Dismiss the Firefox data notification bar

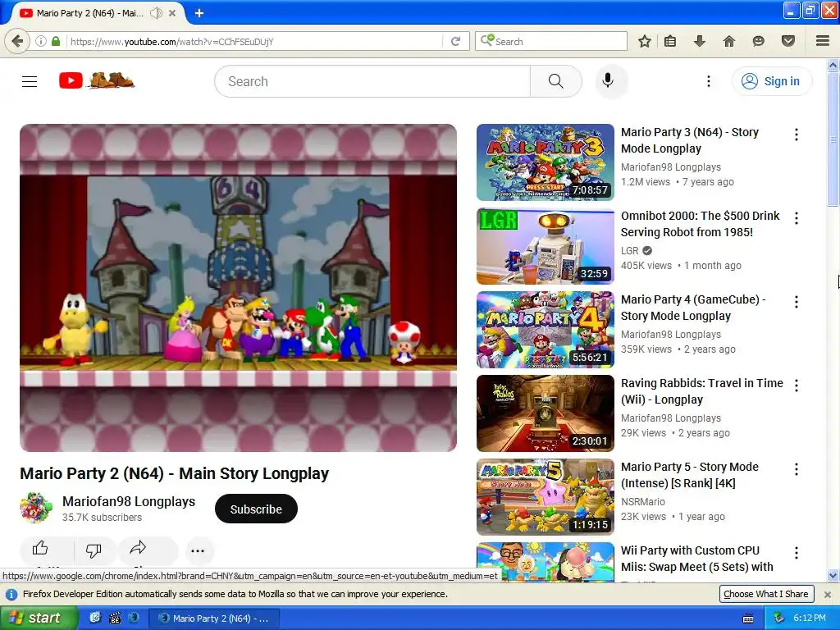point(827,594)
